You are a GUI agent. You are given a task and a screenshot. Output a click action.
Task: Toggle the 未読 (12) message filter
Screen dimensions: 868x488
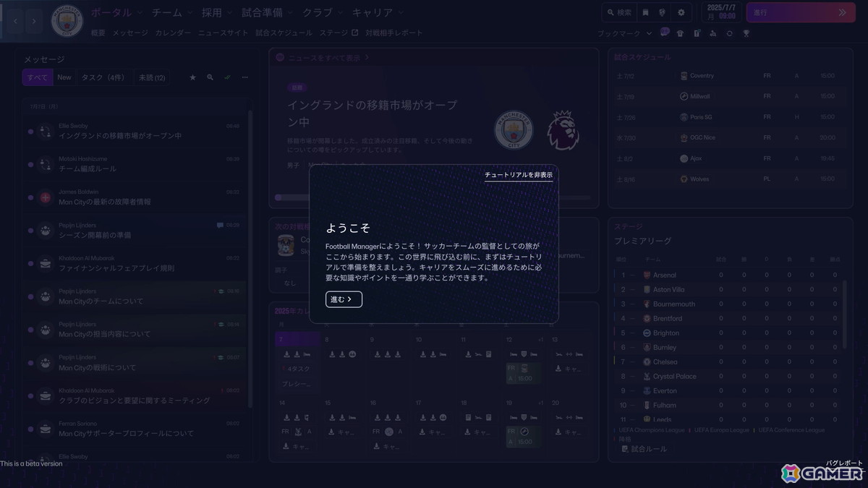click(152, 77)
